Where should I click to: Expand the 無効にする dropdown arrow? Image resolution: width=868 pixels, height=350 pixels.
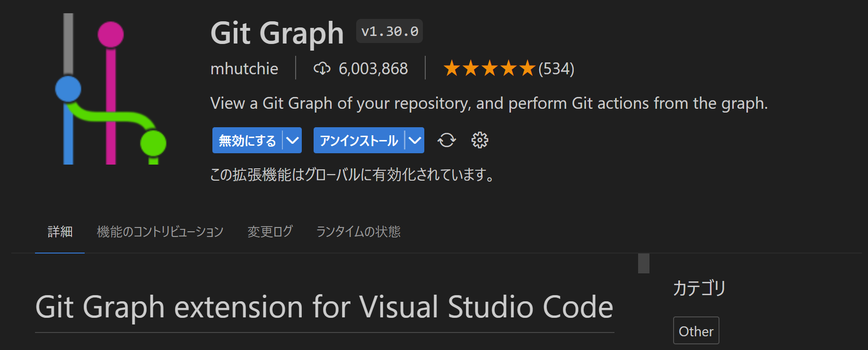tap(293, 140)
